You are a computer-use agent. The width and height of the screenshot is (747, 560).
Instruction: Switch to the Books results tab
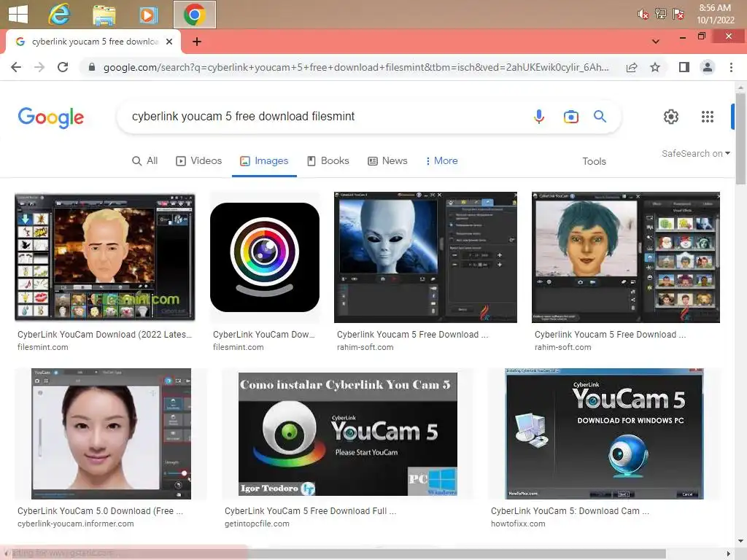tap(328, 161)
